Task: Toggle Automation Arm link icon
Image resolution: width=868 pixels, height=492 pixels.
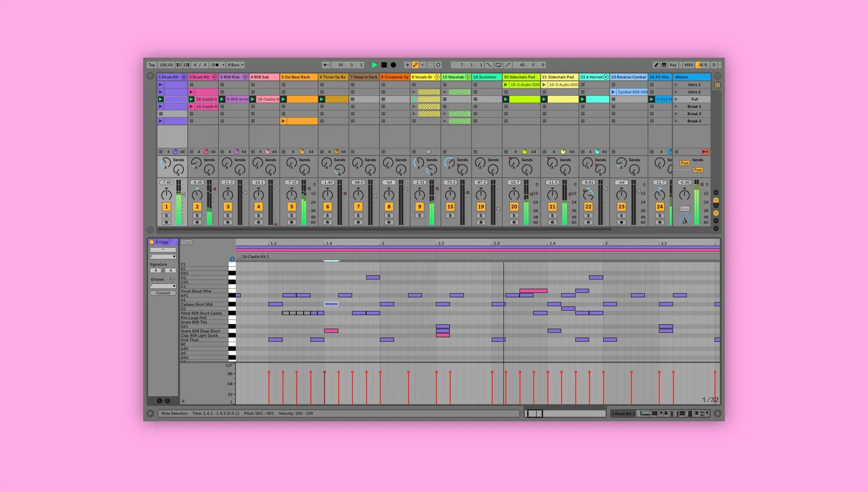Action: (415, 65)
